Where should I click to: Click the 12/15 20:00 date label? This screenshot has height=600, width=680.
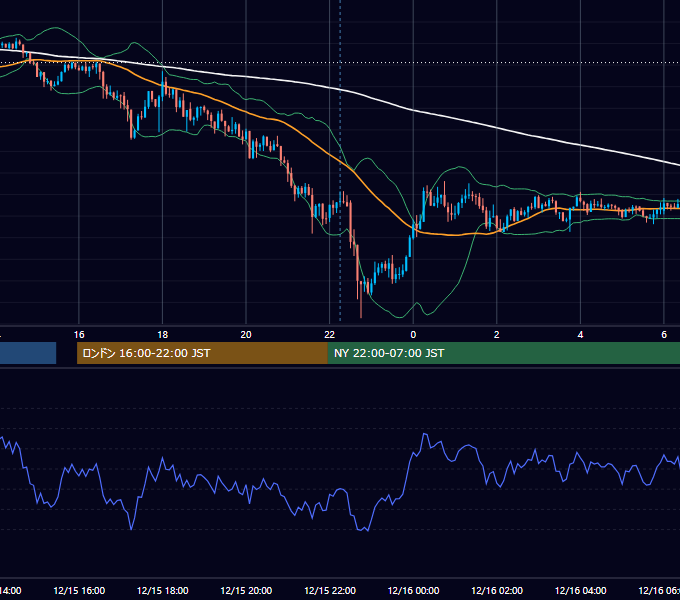click(x=246, y=590)
